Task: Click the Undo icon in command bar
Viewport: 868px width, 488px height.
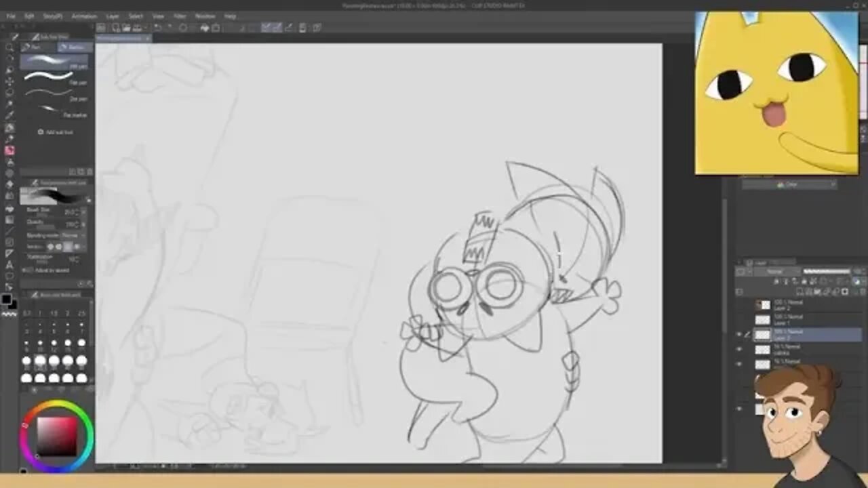Action: [x=157, y=28]
